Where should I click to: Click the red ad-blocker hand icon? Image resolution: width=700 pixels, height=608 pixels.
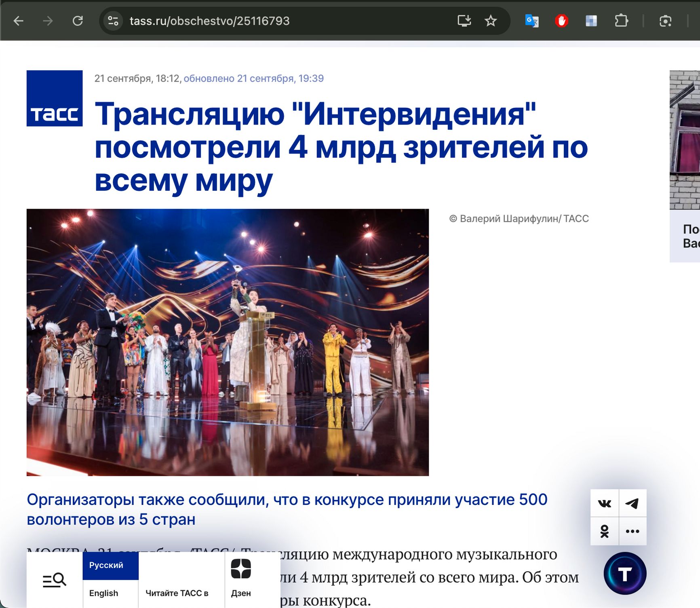pos(561,21)
